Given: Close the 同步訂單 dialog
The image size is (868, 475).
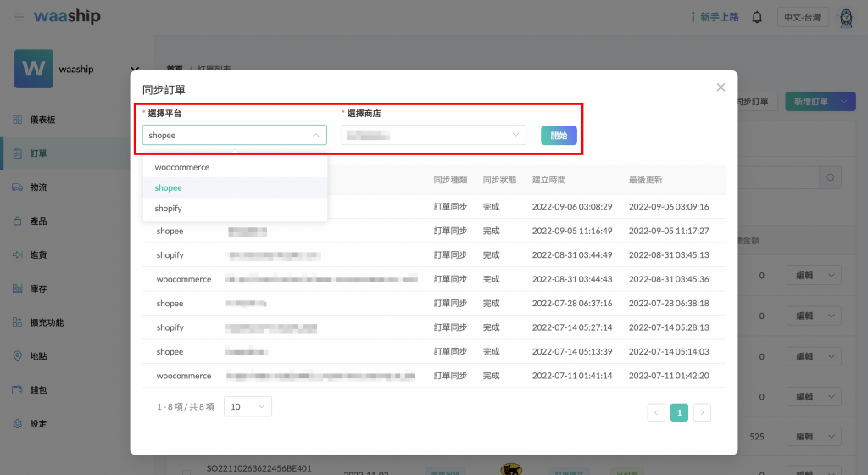Looking at the screenshot, I should 721,87.
